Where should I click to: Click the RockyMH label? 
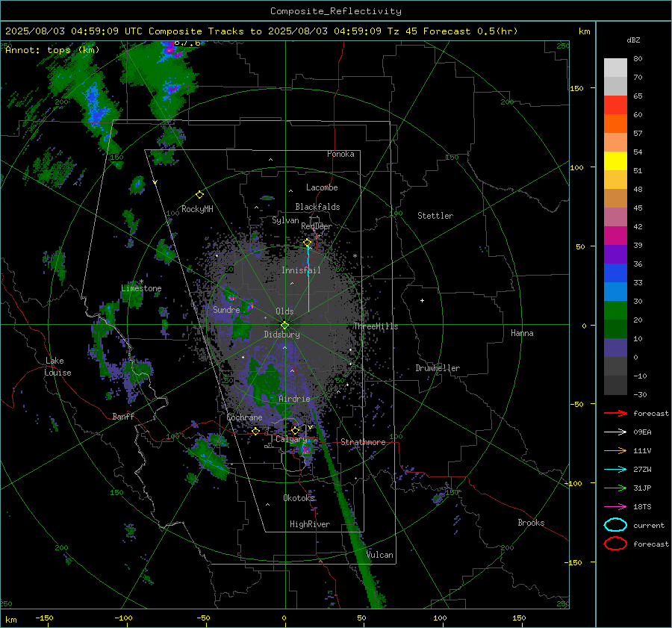197,209
